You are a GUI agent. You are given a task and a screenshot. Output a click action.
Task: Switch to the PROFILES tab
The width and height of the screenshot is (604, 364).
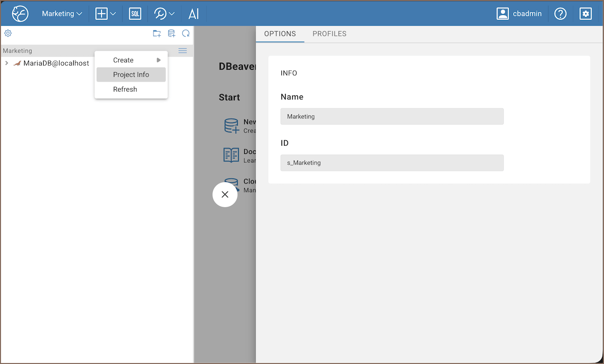(x=330, y=34)
